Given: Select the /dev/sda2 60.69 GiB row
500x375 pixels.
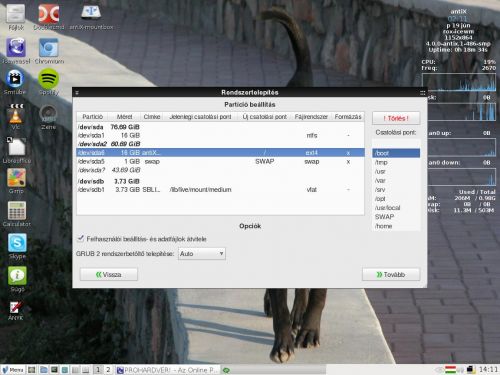Looking at the screenshot, I should coord(220,144).
